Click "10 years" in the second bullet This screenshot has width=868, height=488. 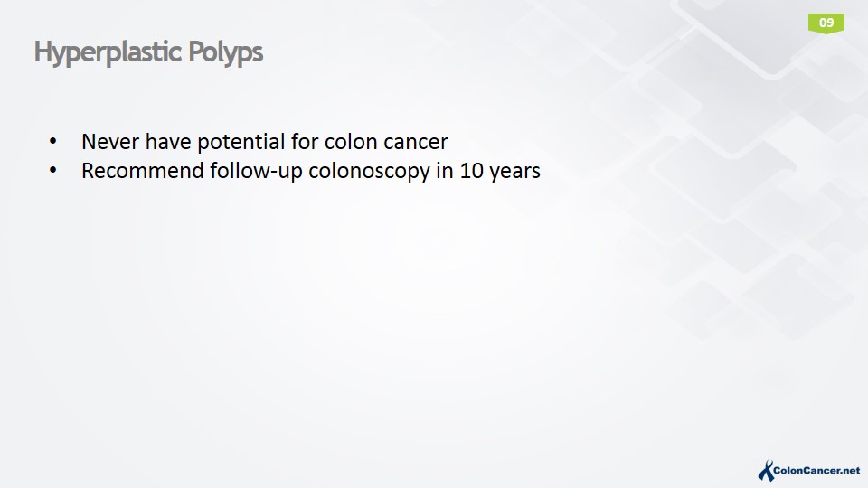coord(500,171)
